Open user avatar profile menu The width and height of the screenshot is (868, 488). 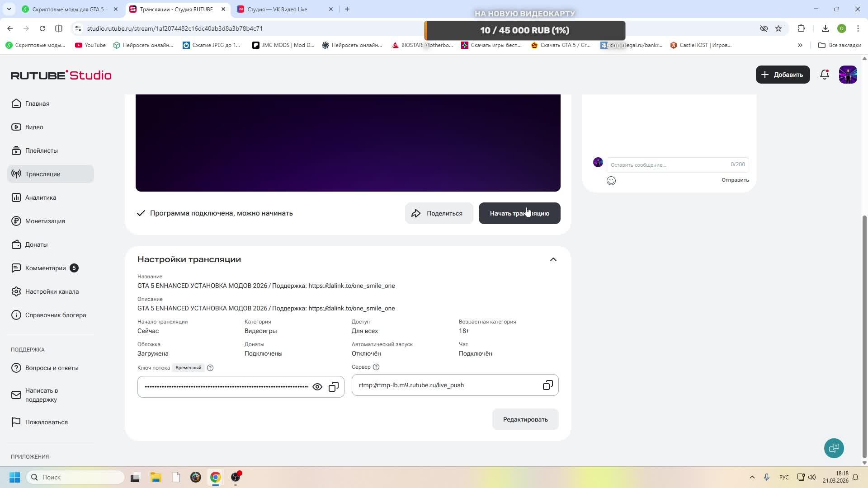(848, 75)
